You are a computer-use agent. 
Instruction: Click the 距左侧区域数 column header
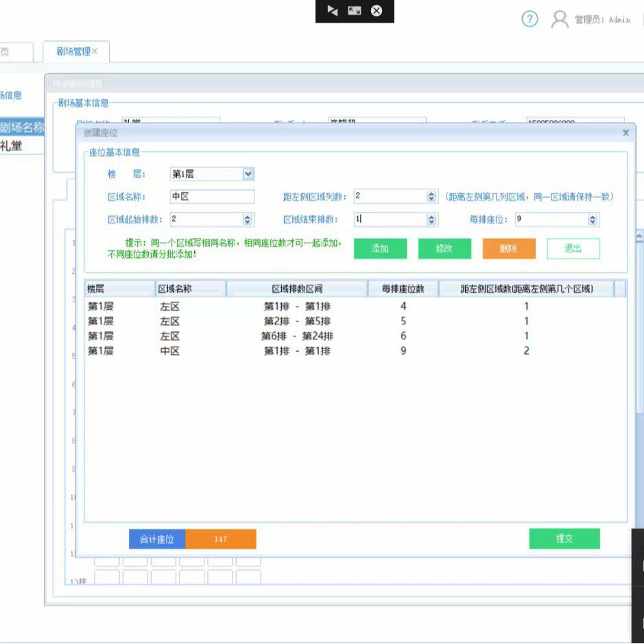point(527,289)
